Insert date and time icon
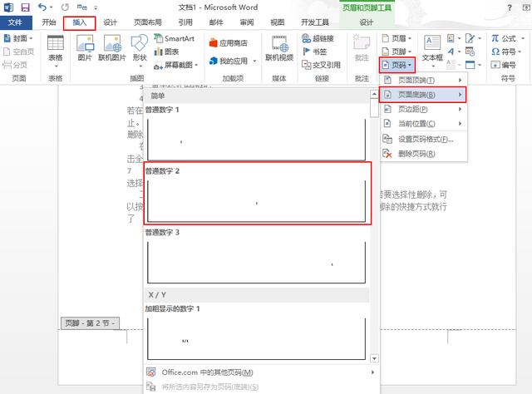This screenshot has width=532, height=394. 470,52
